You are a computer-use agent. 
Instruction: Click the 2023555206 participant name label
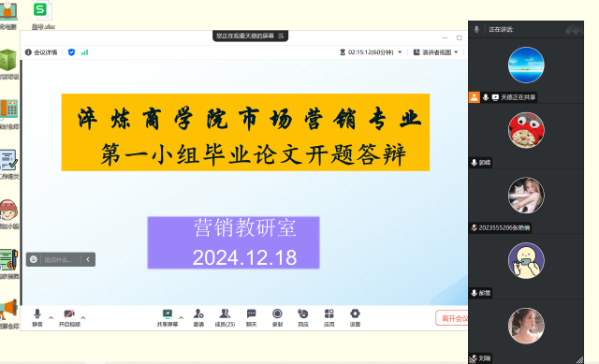(504, 228)
